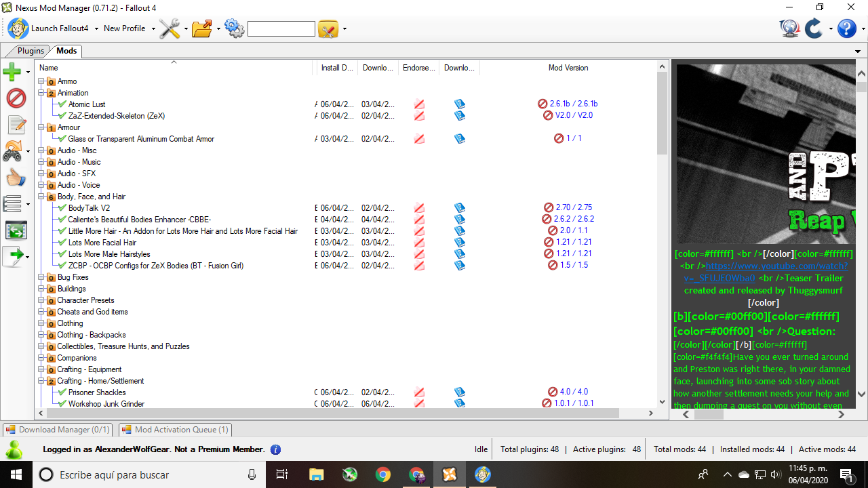Open the dropdown arrow beside the add mod icon
The width and height of the screenshot is (868, 488).
pyautogui.click(x=28, y=72)
